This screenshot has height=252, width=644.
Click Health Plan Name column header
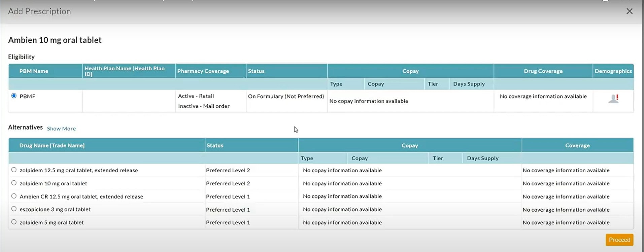tap(125, 71)
